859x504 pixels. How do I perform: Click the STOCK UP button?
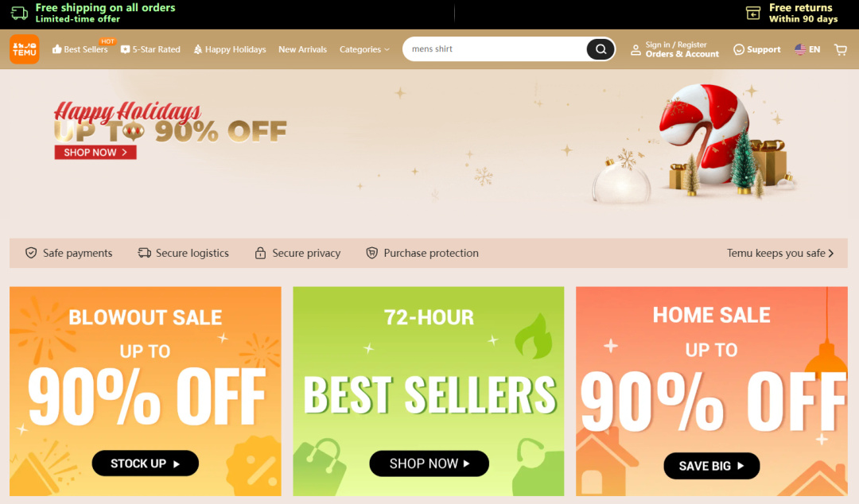pos(146,463)
